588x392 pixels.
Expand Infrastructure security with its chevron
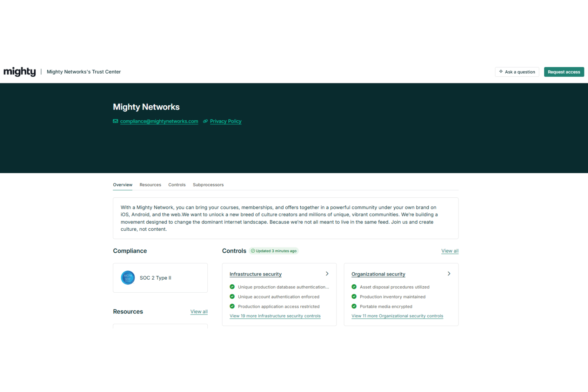pos(327,274)
